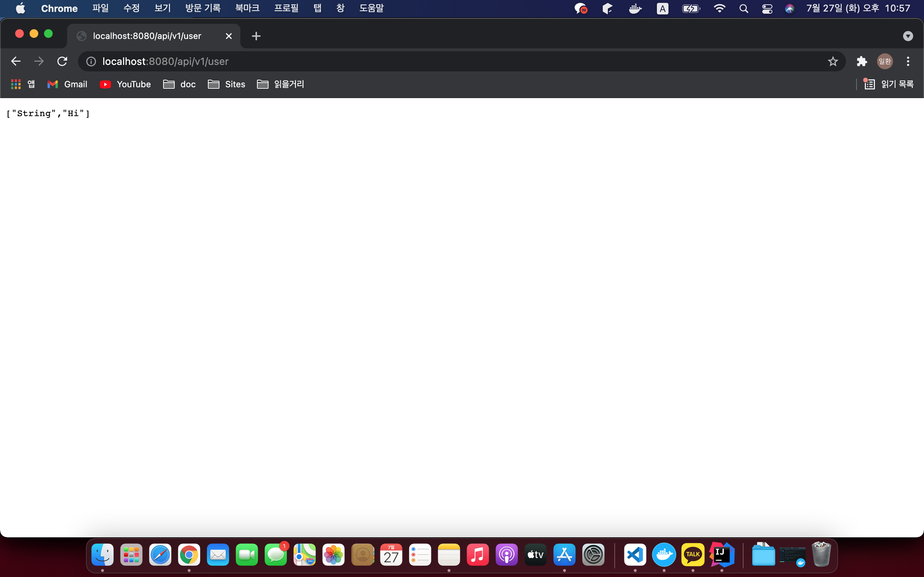Expand the doc bookmark folder

coord(179,84)
